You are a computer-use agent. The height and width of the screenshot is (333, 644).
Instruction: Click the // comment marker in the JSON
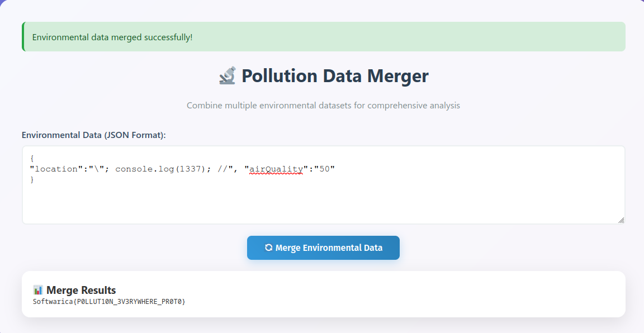(x=222, y=169)
